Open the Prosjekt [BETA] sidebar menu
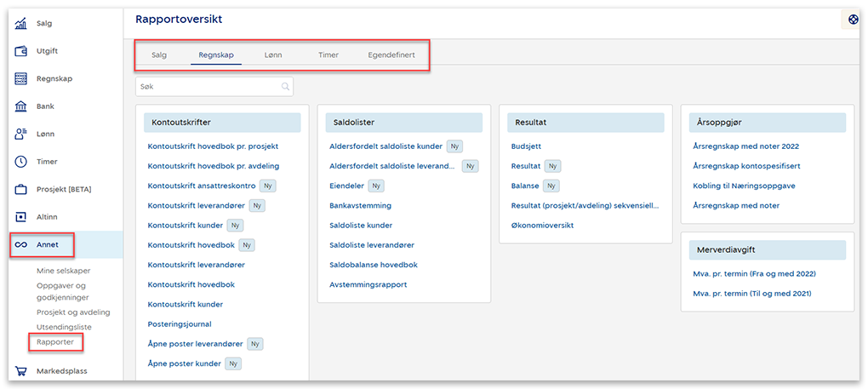 pyautogui.click(x=63, y=189)
